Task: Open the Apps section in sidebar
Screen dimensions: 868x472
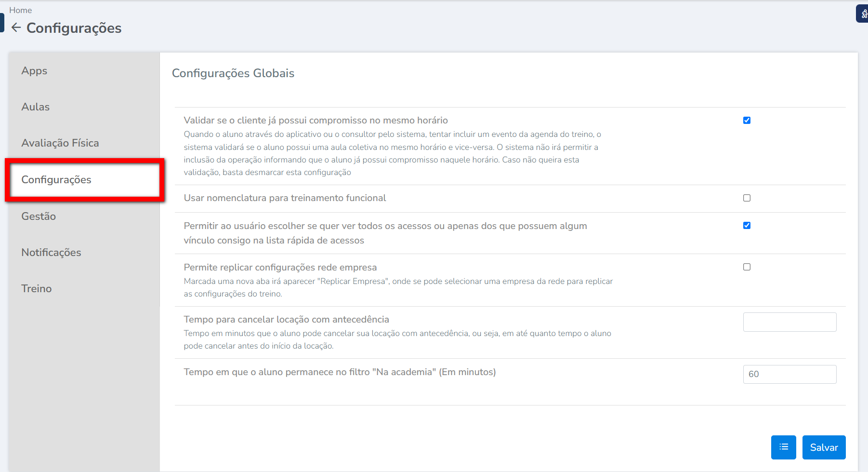Action: click(34, 71)
